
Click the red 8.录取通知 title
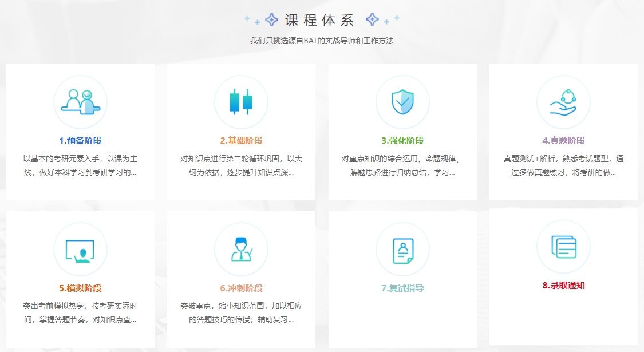[563, 286]
